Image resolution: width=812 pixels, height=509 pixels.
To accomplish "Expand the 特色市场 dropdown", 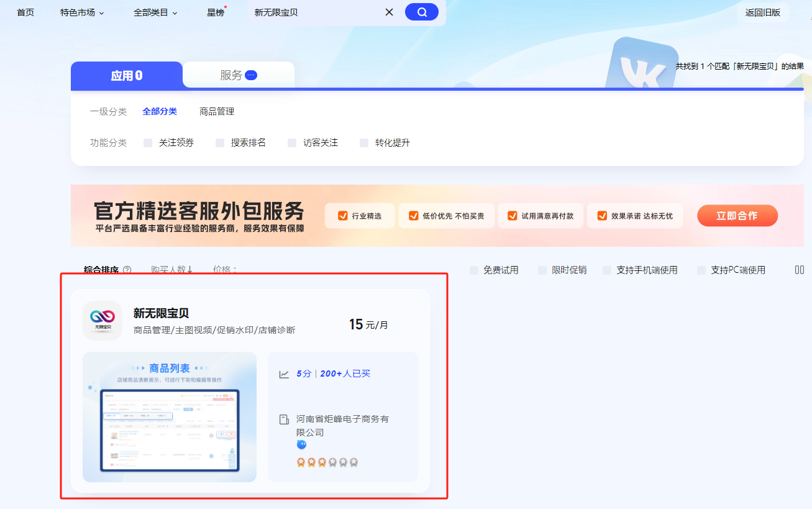I will point(82,12).
